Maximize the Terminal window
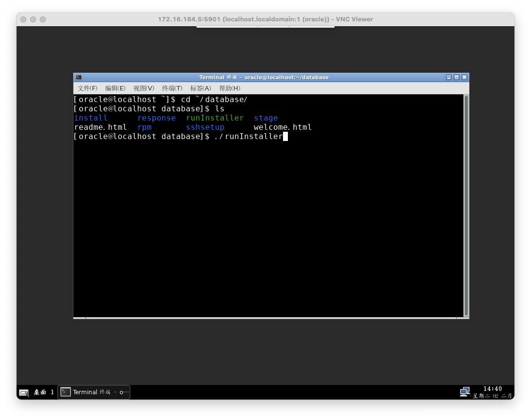 pyautogui.click(x=457, y=77)
